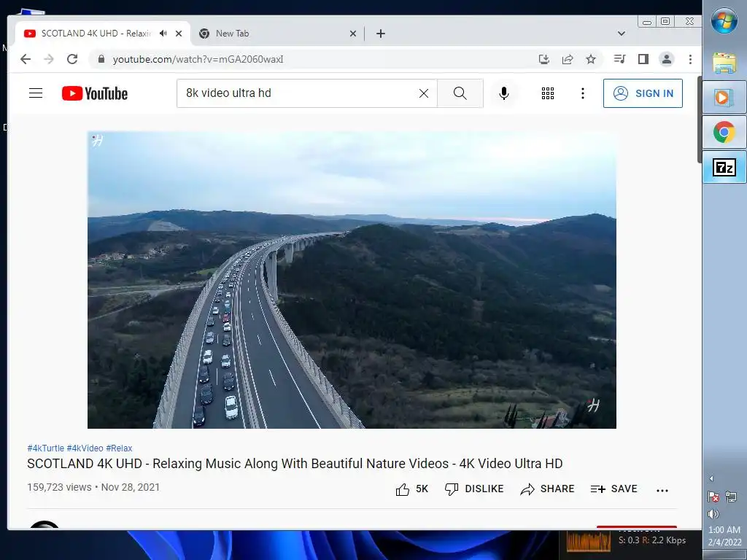
Task: Open the #Relax hashtag link
Action: (x=119, y=448)
